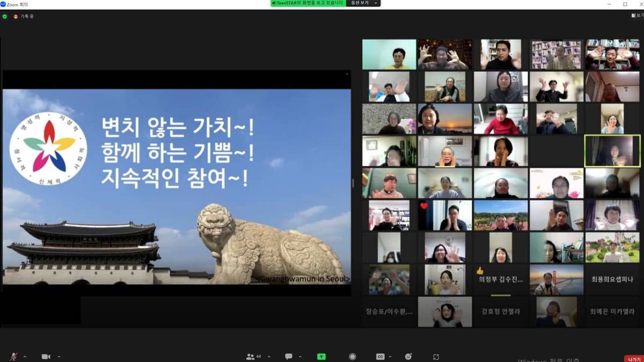Click the red 나가기 leave button
The width and height of the screenshot is (644, 362).
click(633, 358)
